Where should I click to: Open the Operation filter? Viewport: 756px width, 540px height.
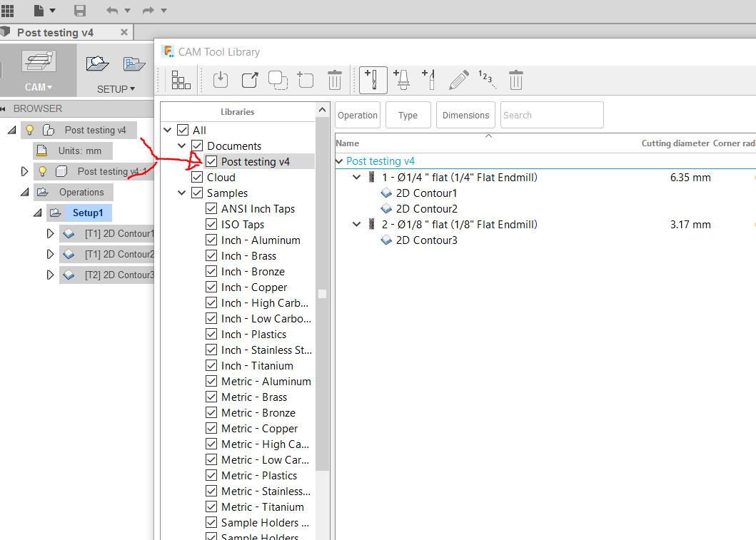coord(358,115)
